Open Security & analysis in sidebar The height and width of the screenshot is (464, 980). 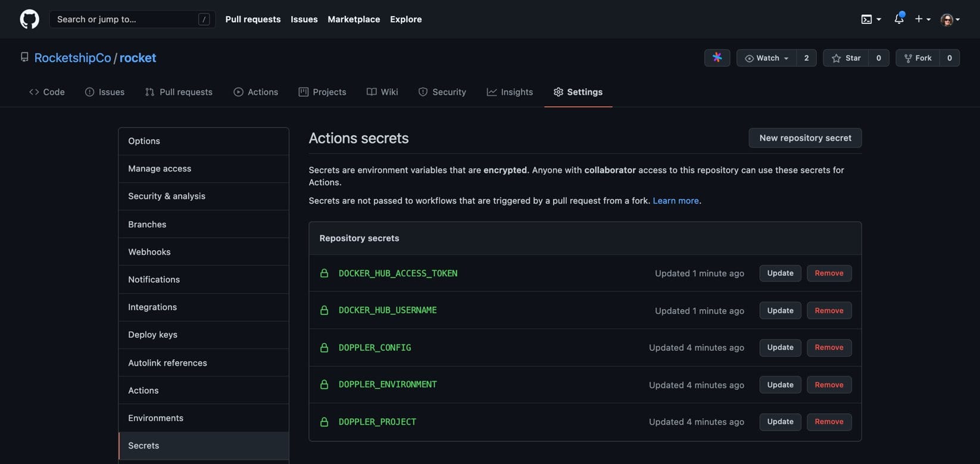pyautogui.click(x=204, y=196)
